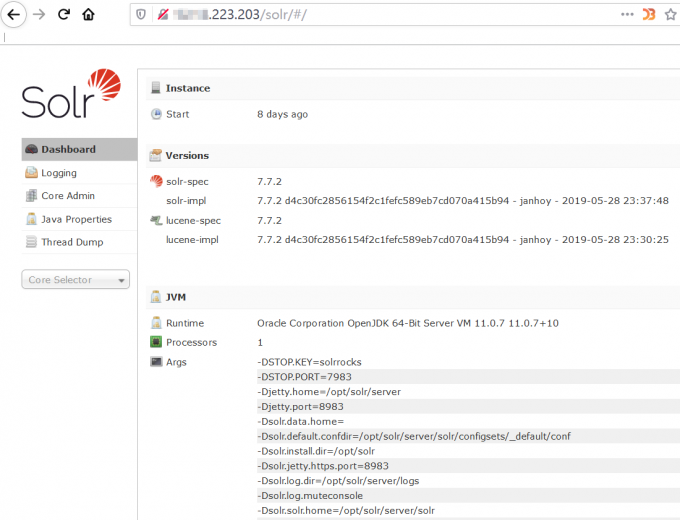Click the green Processors chip icon

tap(156, 342)
